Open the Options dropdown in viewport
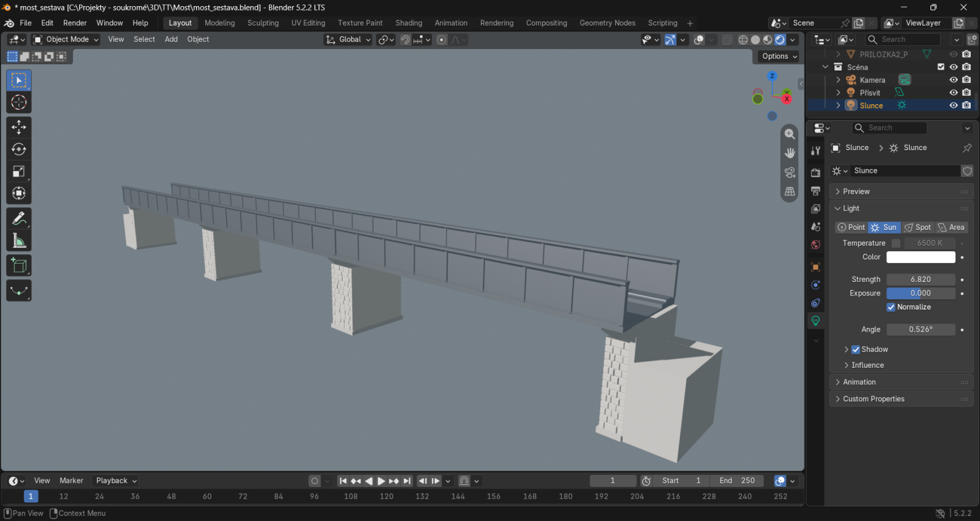 tap(780, 56)
